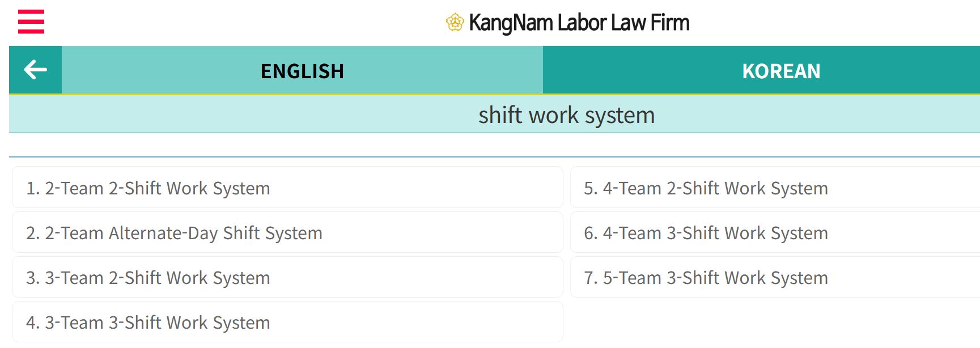
Task: Select 3-Team 2-Shift Work System
Action: point(149,278)
